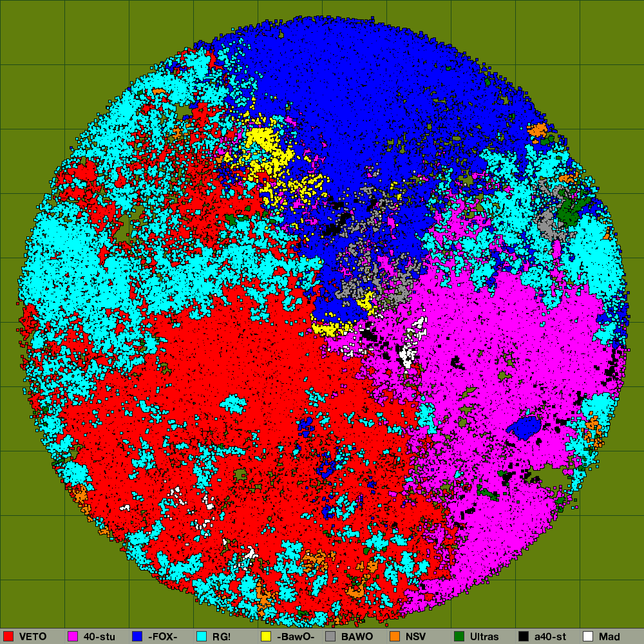Select the RG! legend label
644x644 pixels.
tap(222, 637)
